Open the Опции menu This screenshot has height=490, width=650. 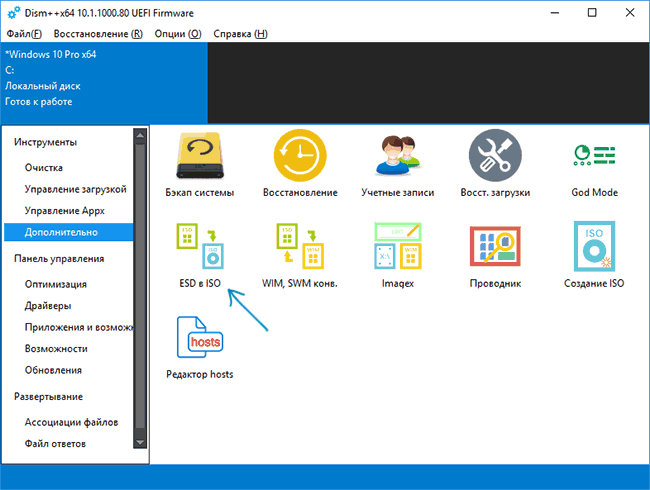click(x=179, y=34)
